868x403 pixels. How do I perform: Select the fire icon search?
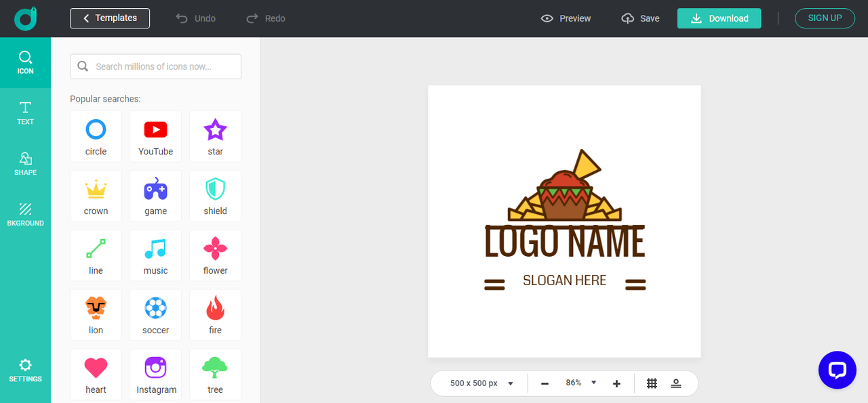[215, 315]
